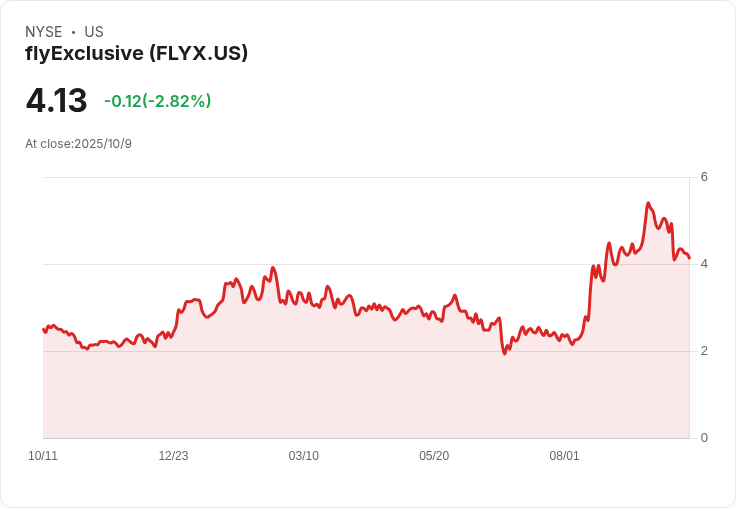Screen dimensions: 736x508
Task: Select the 03/10 date on x-axis
Action: point(304,456)
